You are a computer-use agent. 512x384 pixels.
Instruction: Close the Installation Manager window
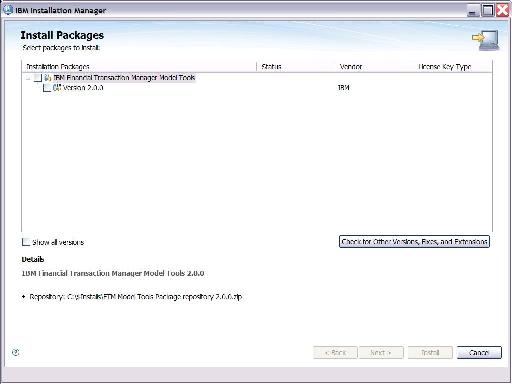(x=503, y=11)
